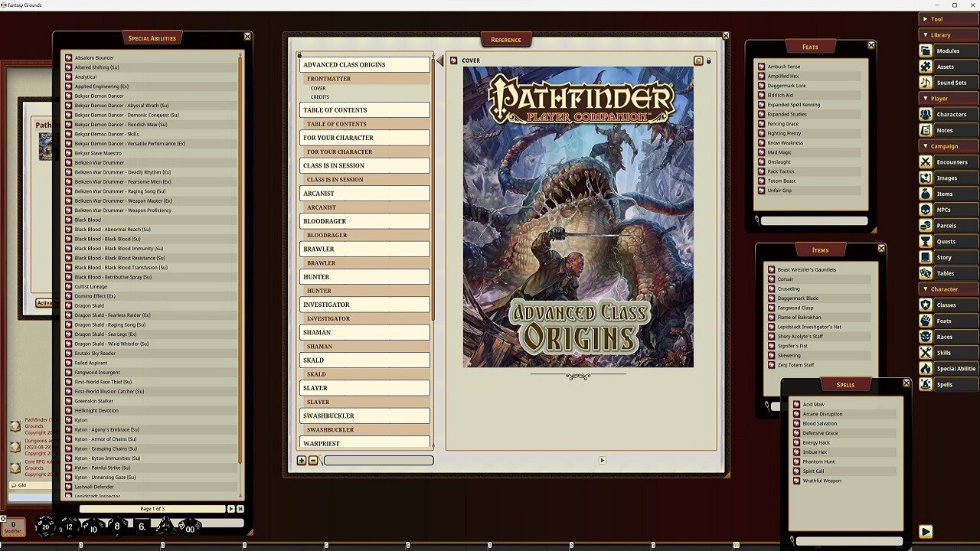This screenshot has width=980, height=551.
Task: Open the Ambush Sense feat
Action: click(x=783, y=67)
